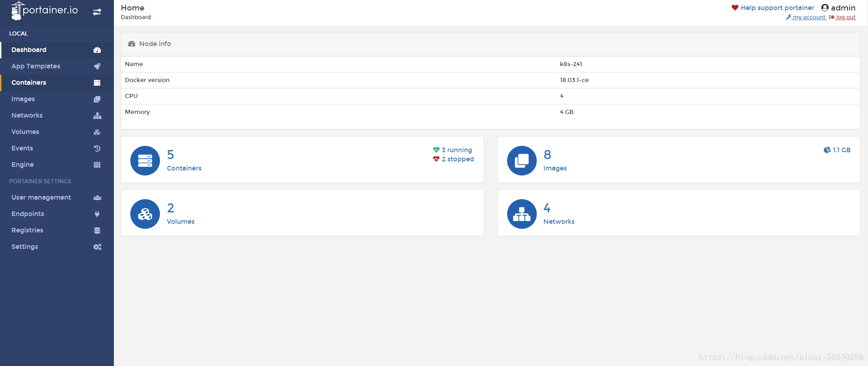This screenshot has width=868, height=366.
Task: Click the Images clone icon in sidebar
Action: (x=97, y=99)
